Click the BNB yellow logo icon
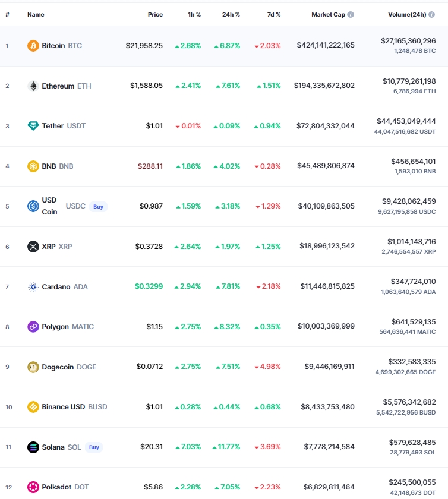448x499 pixels. point(33,166)
